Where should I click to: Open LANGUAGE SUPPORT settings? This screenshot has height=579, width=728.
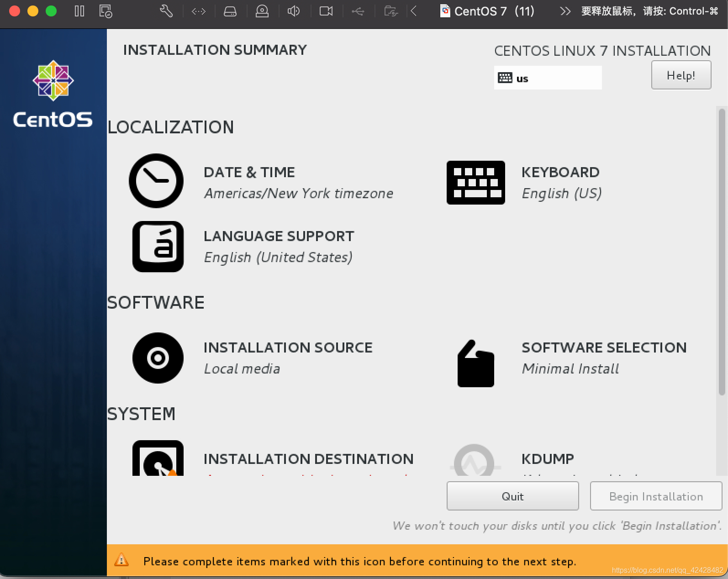click(x=279, y=236)
